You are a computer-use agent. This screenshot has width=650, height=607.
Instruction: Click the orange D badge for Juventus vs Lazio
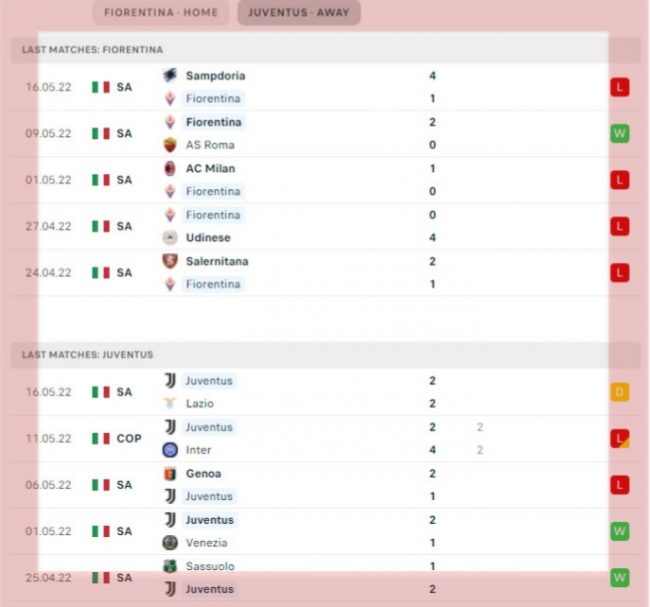[620, 392]
